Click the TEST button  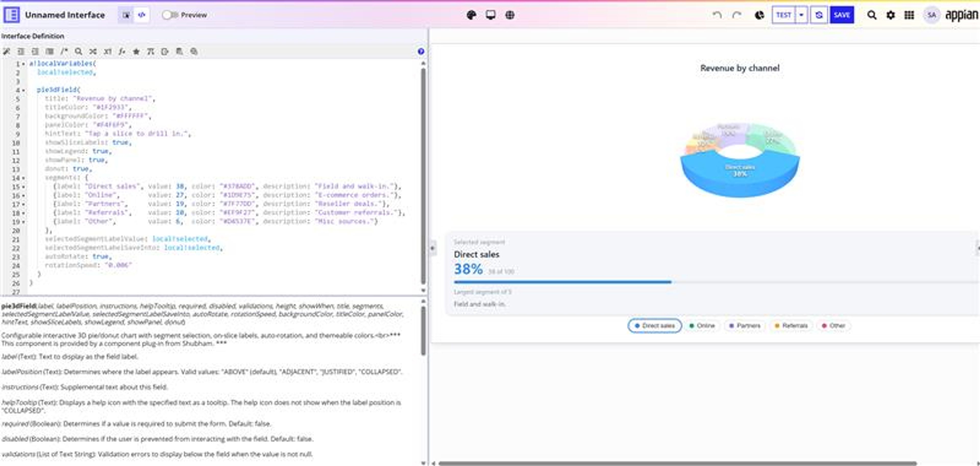(783, 15)
